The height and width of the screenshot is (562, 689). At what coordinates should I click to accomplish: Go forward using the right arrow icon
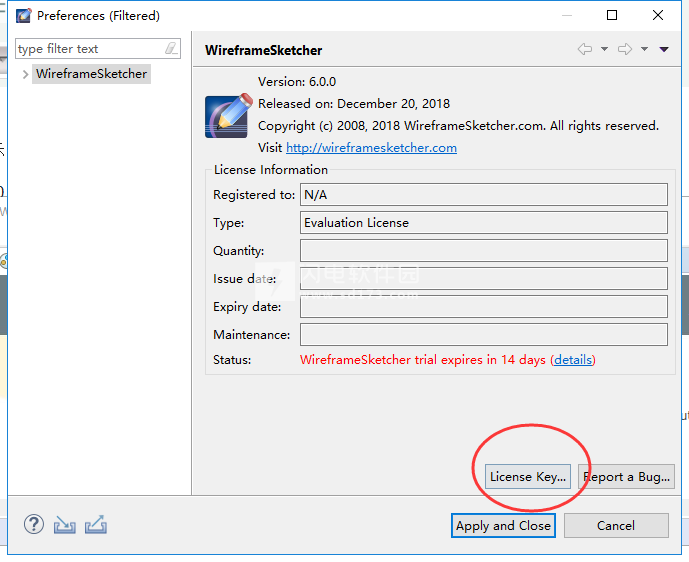pos(625,49)
